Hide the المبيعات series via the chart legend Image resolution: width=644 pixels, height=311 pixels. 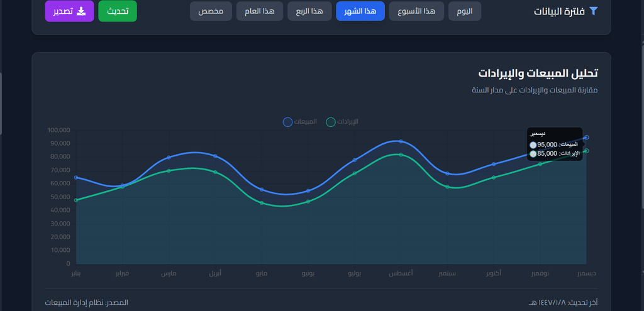[x=287, y=122]
